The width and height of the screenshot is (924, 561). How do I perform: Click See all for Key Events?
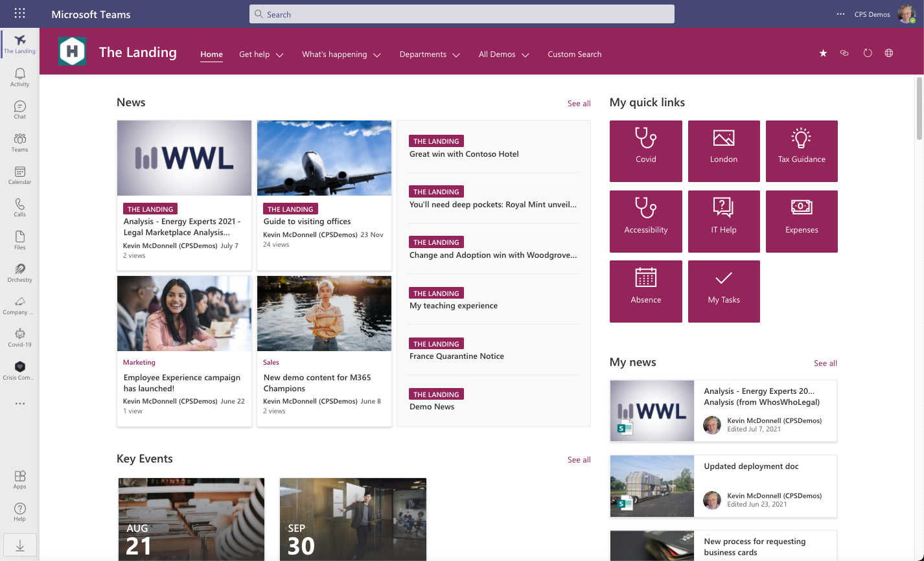click(579, 460)
